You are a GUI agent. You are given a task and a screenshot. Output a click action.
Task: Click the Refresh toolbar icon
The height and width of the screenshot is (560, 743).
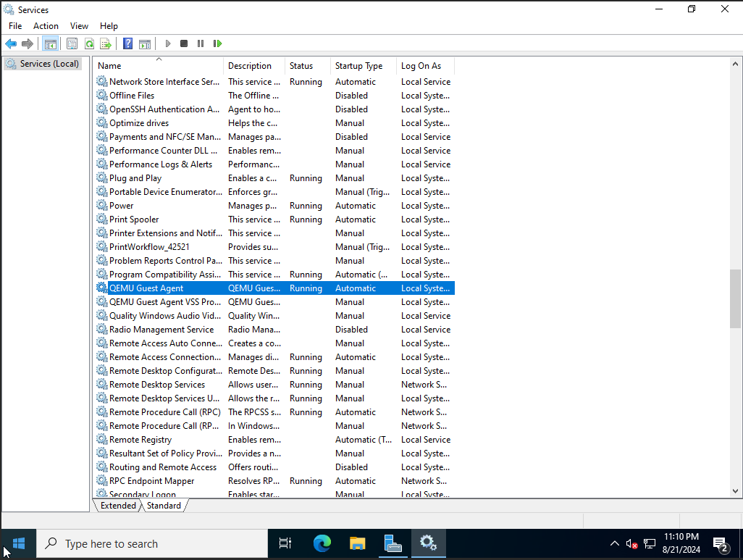point(89,43)
